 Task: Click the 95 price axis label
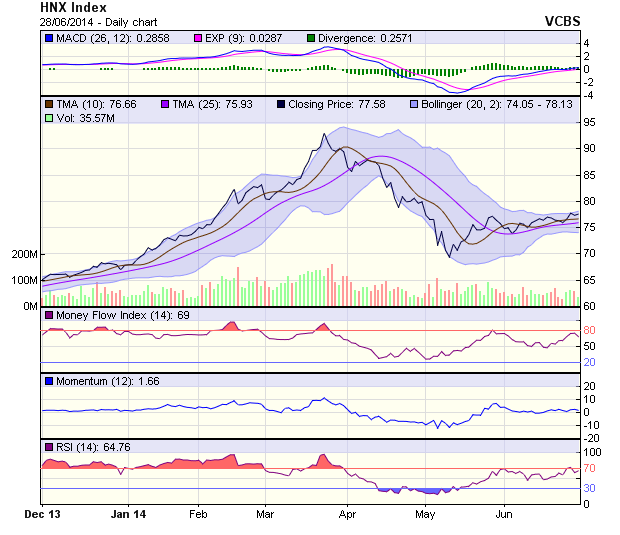point(591,122)
